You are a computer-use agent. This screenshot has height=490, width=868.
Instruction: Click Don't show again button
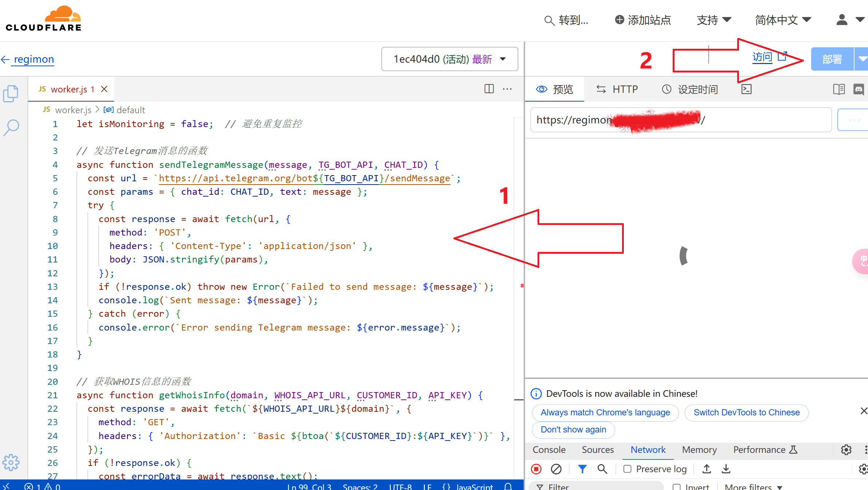pyautogui.click(x=573, y=430)
